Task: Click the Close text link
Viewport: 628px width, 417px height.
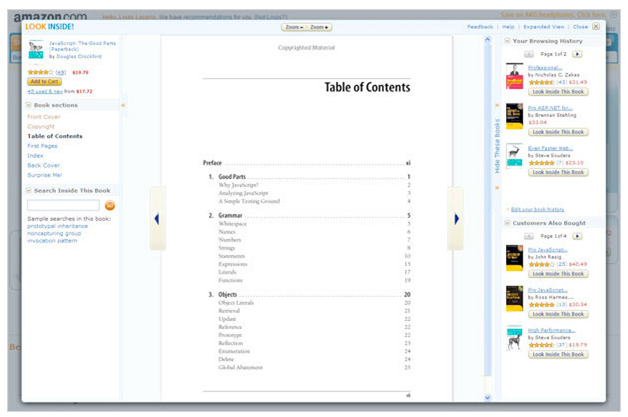Action: click(x=580, y=27)
